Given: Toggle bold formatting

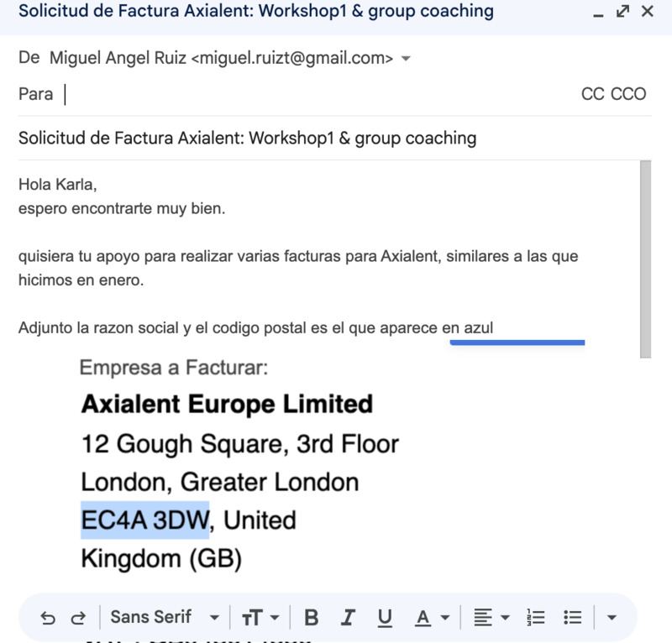Looking at the screenshot, I should click(x=312, y=618).
